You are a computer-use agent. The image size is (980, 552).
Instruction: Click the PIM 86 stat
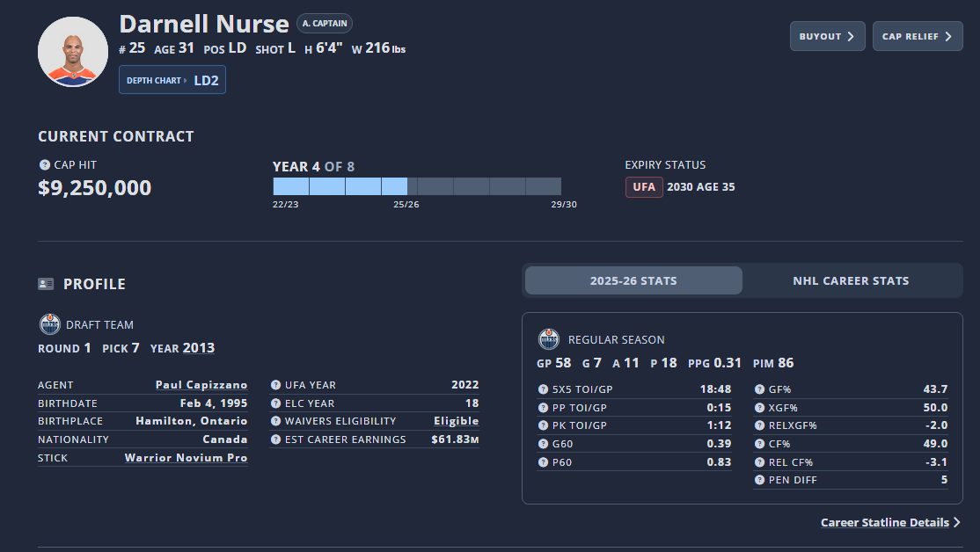click(773, 363)
